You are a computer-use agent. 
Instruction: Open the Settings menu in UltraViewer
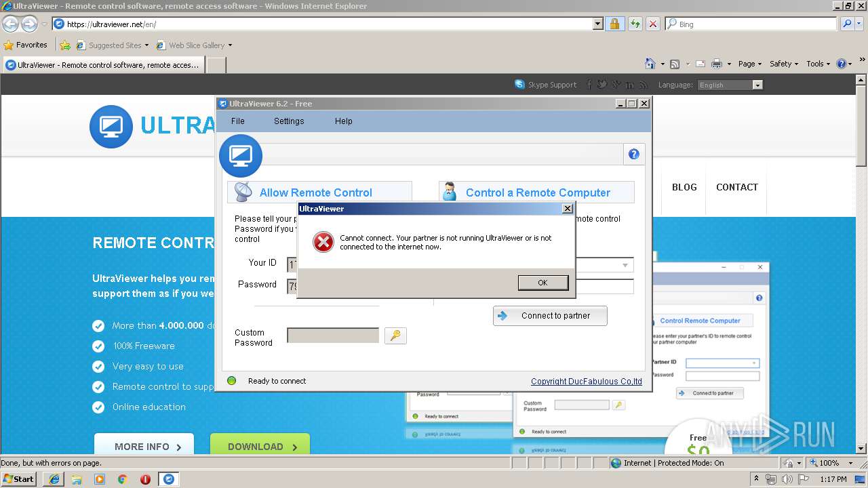click(289, 121)
